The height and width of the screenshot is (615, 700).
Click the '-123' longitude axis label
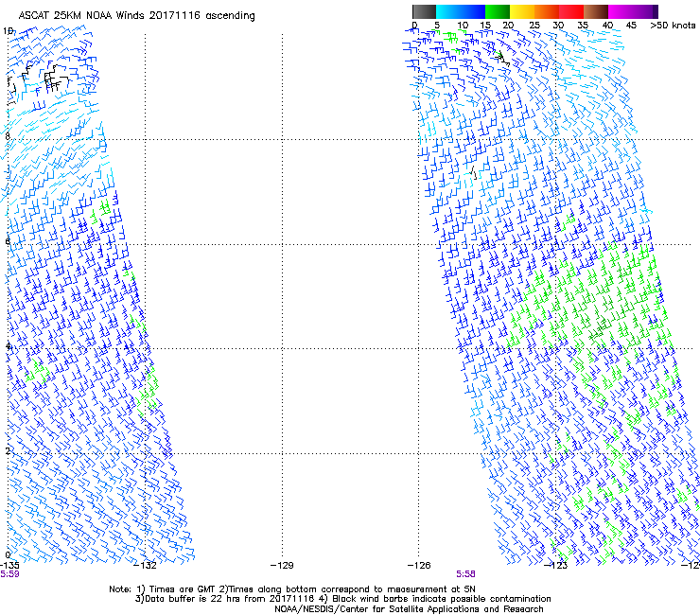[556, 565]
